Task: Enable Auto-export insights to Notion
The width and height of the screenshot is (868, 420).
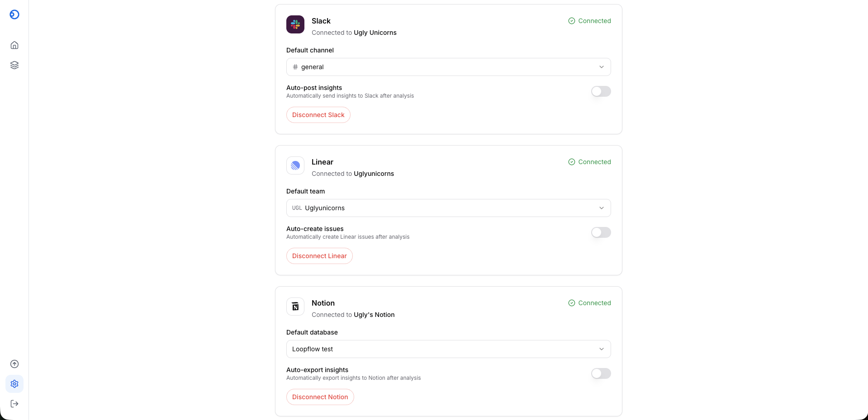Action: pos(601,373)
